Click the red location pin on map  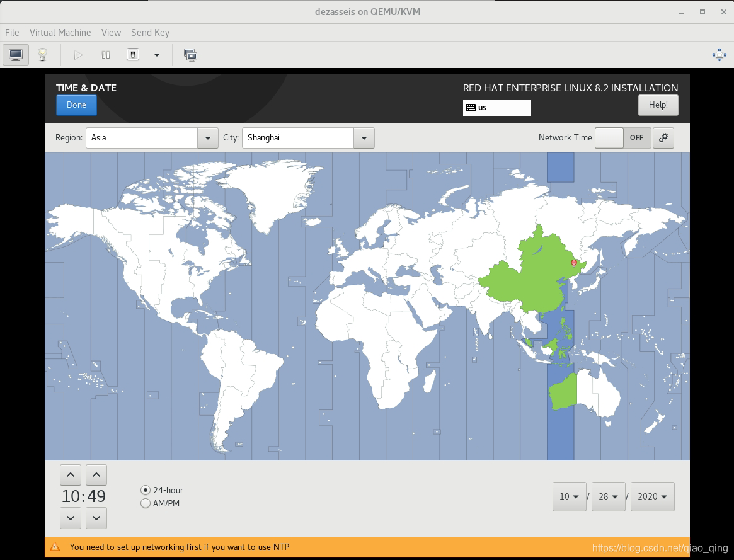(x=574, y=263)
